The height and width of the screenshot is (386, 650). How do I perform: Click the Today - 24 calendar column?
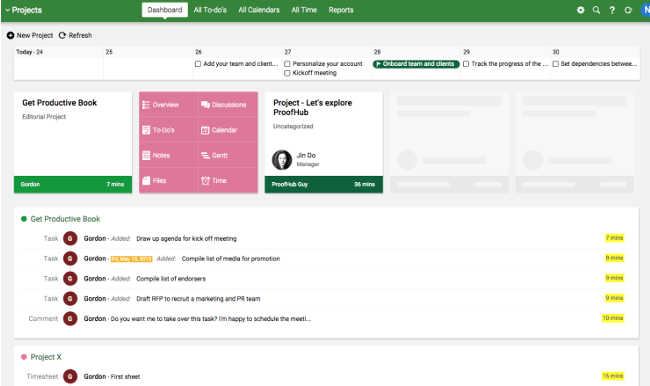[x=58, y=63]
